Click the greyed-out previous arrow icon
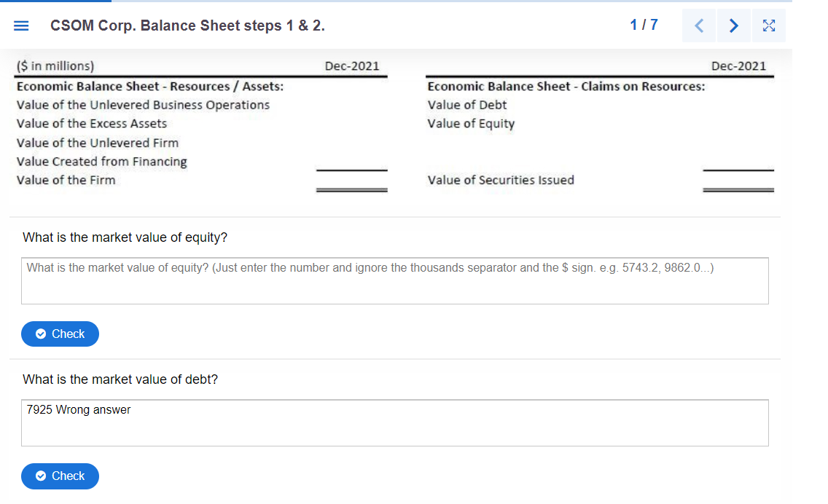 698,25
